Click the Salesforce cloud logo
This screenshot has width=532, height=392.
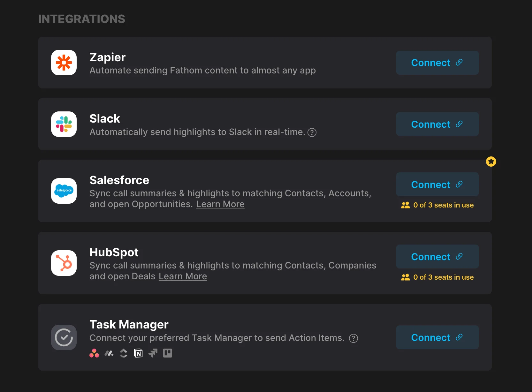(x=64, y=191)
